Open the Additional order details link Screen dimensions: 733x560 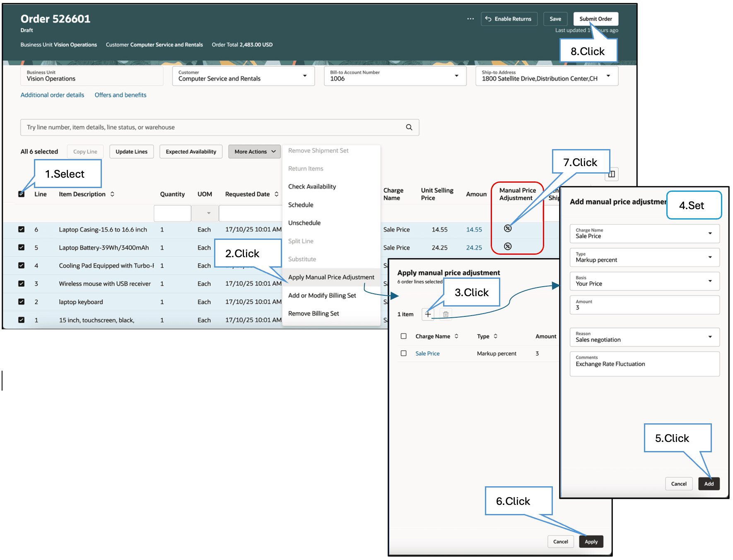52,95
